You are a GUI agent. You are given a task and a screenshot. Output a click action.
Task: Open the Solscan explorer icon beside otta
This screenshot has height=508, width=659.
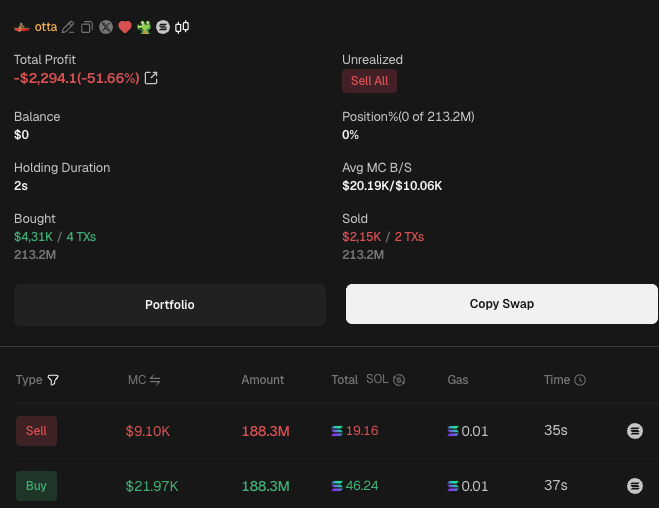pos(163,27)
